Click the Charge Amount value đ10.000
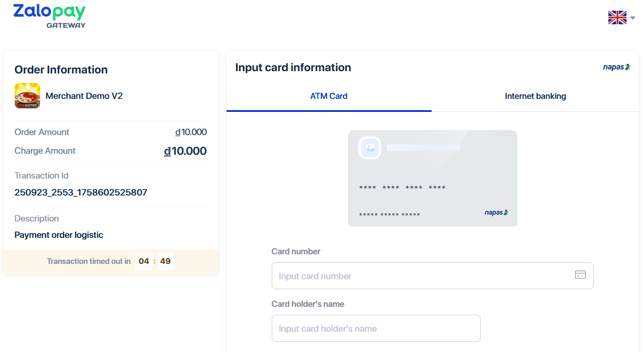 185,151
